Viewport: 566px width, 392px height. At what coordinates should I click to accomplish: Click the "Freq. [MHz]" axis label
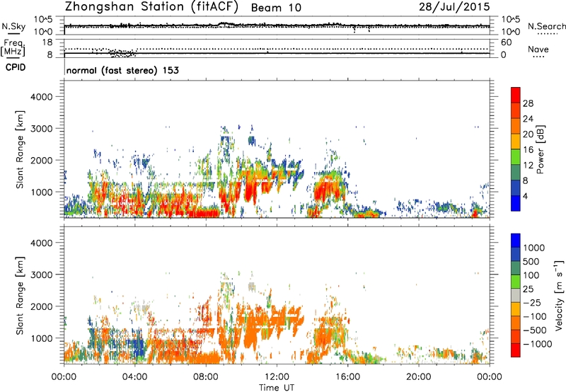point(14,48)
